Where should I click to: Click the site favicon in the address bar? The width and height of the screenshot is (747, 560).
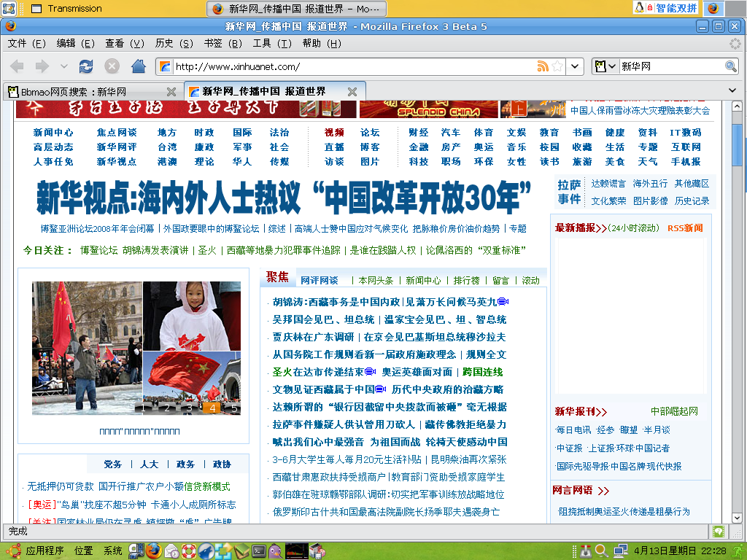[165, 66]
